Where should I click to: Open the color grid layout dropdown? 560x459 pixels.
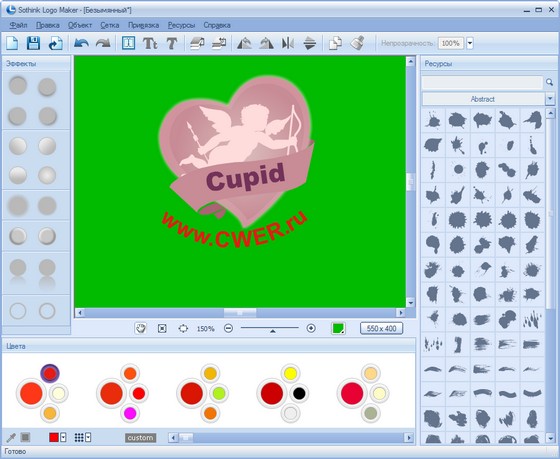click(88, 437)
